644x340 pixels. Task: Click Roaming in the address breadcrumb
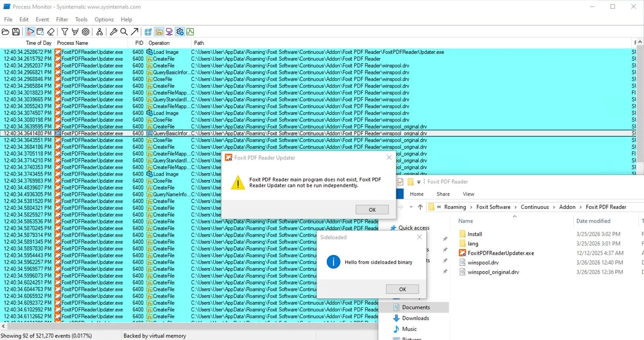pyautogui.click(x=455, y=207)
